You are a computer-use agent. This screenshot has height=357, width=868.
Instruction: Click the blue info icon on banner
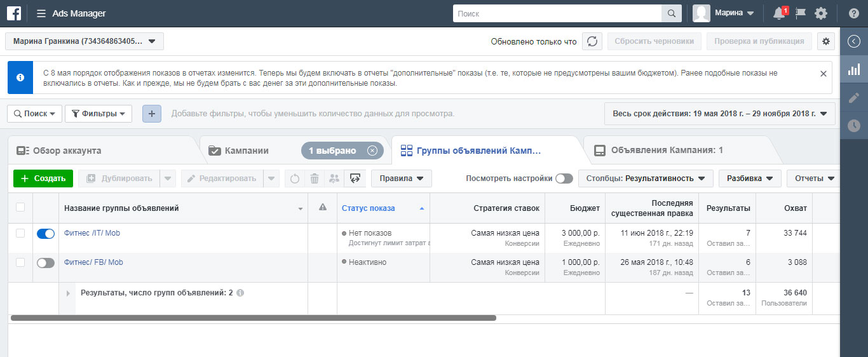(x=20, y=77)
